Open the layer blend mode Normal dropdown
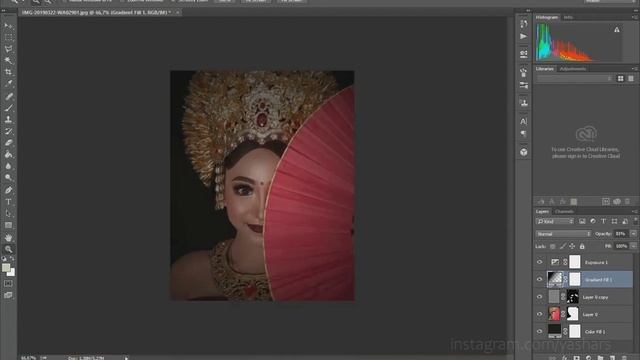Screen dimensions: 640x360 coord(563,234)
